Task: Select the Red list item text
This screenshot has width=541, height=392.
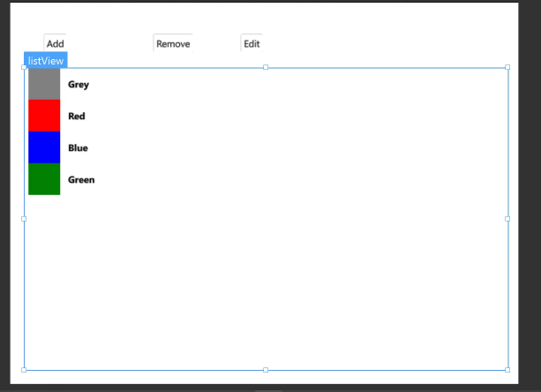Action: [77, 116]
